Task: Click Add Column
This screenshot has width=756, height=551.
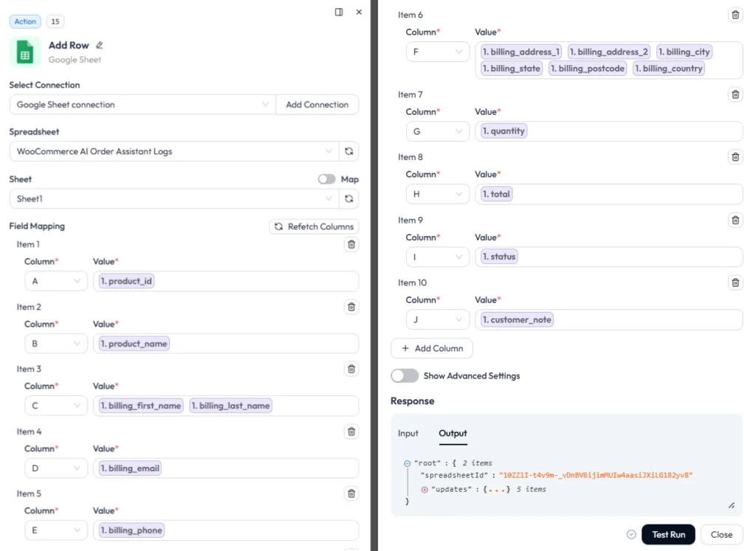Action: click(x=431, y=348)
